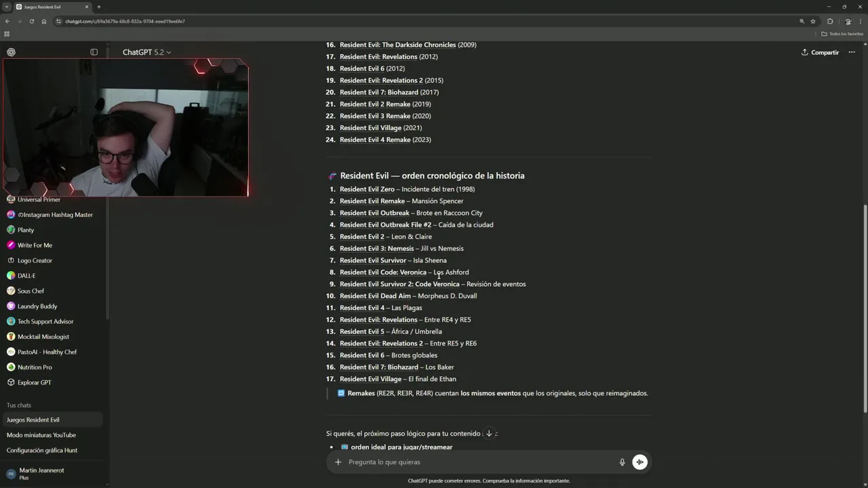Click the Juegos Resident Evil browser tab
Screen dimensions: 868x488
(53, 7)
